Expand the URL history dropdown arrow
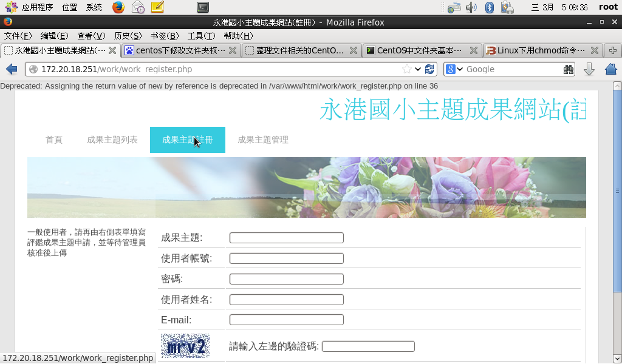The image size is (622, 364). pyautogui.click(x=418, y=69)
